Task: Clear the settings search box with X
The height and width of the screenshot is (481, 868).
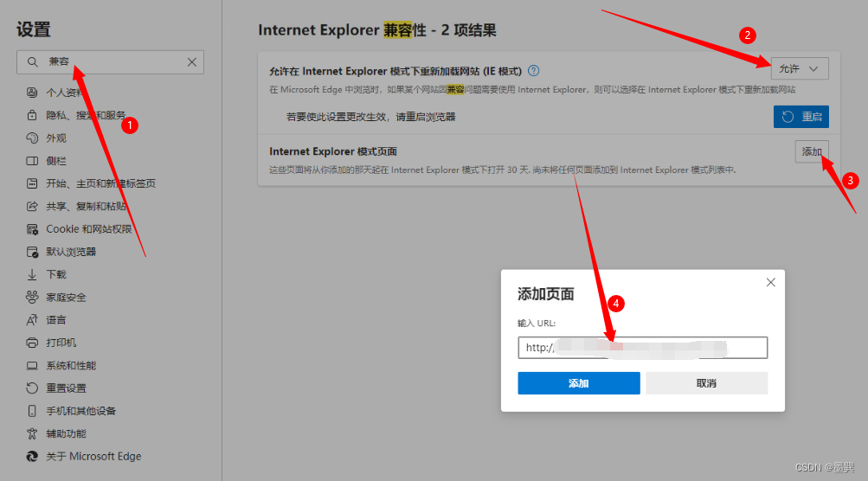Action: tap(191, 62)
